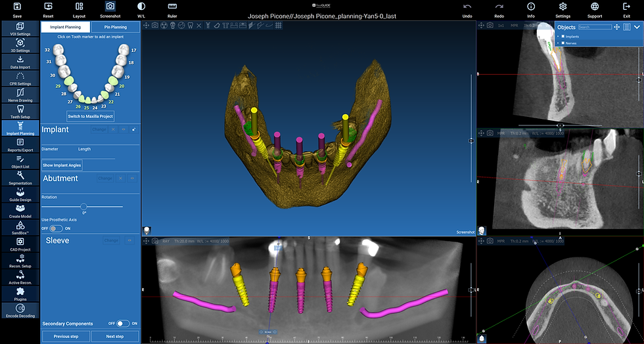Viewport: 644px width, 344px height.
Task: Expand the Implants tree node
Action: click(558, 37)
